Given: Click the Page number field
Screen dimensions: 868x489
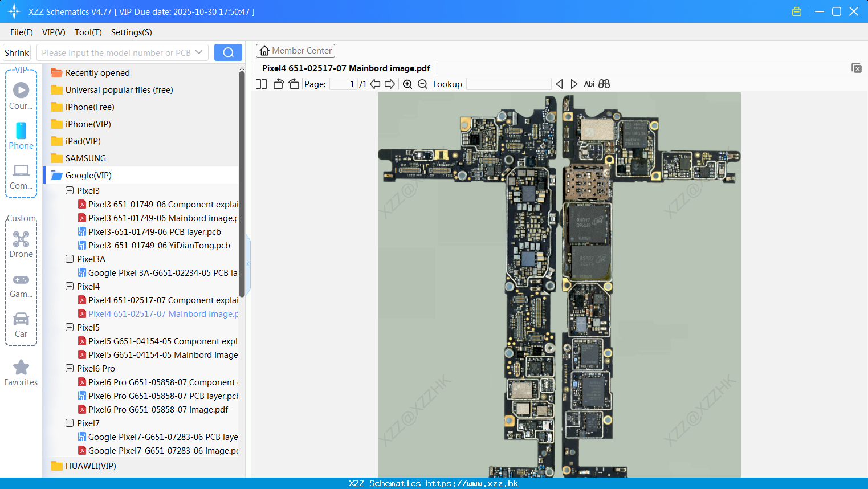Looking at the screenshot, I should pos(344,84).
